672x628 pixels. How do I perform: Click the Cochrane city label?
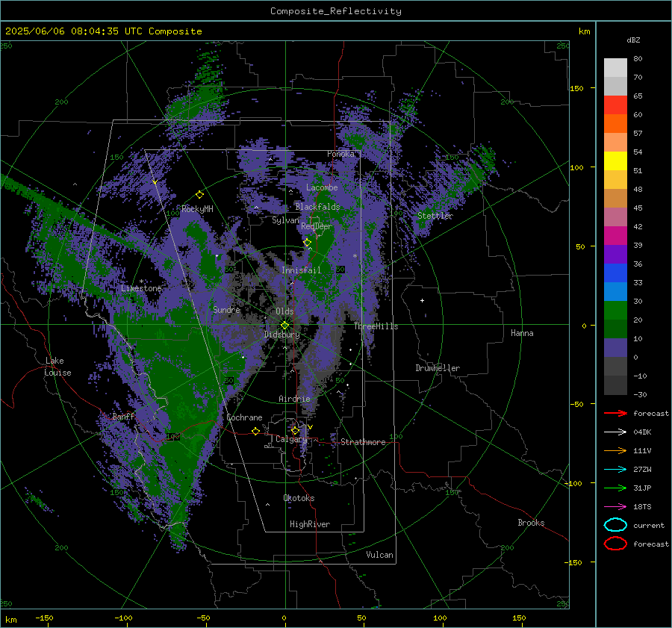[x=244, y=417]
